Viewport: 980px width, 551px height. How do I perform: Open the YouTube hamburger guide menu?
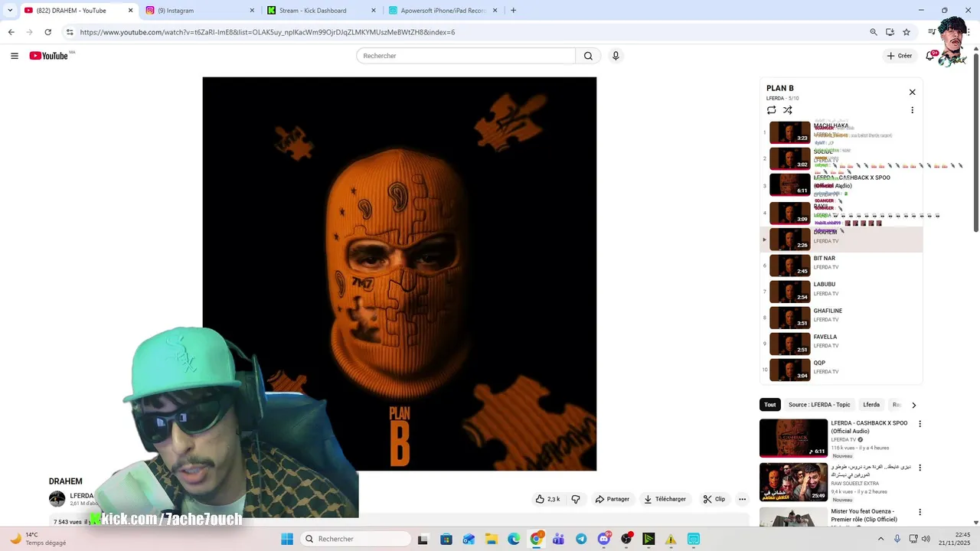pos(15,56)
